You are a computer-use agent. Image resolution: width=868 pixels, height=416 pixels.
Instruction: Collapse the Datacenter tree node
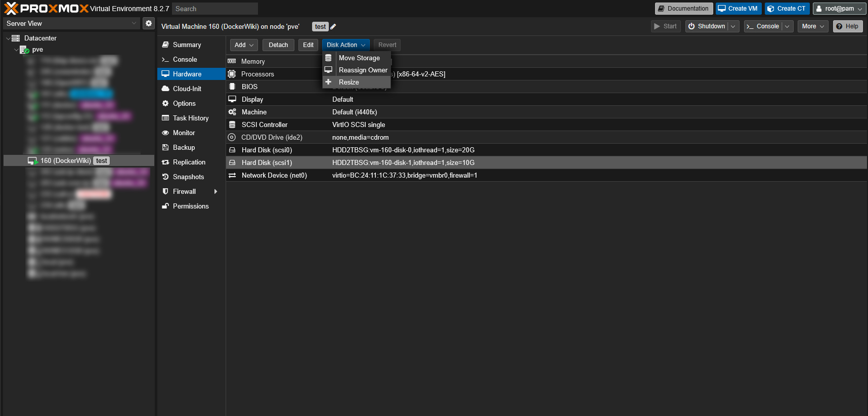[8, 38]
